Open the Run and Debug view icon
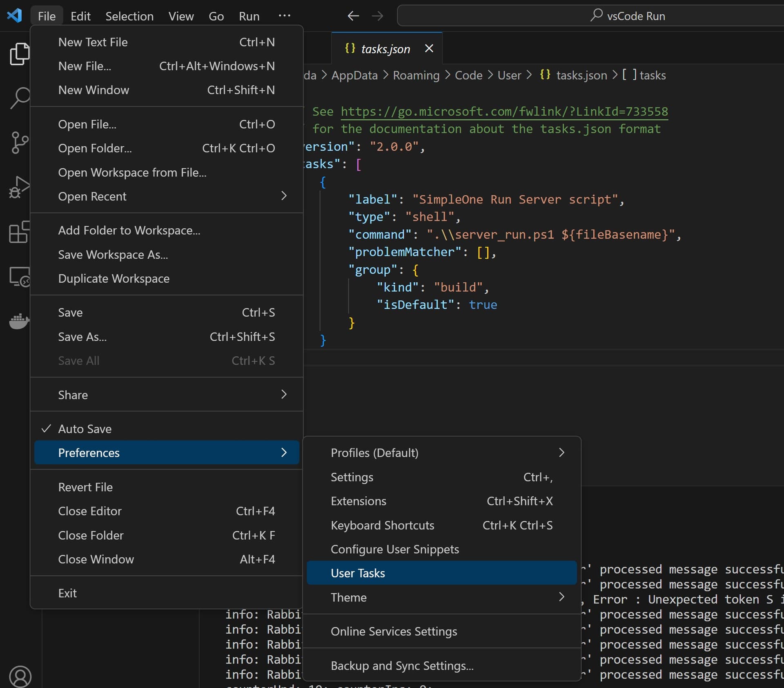 [x=19, y=187]
